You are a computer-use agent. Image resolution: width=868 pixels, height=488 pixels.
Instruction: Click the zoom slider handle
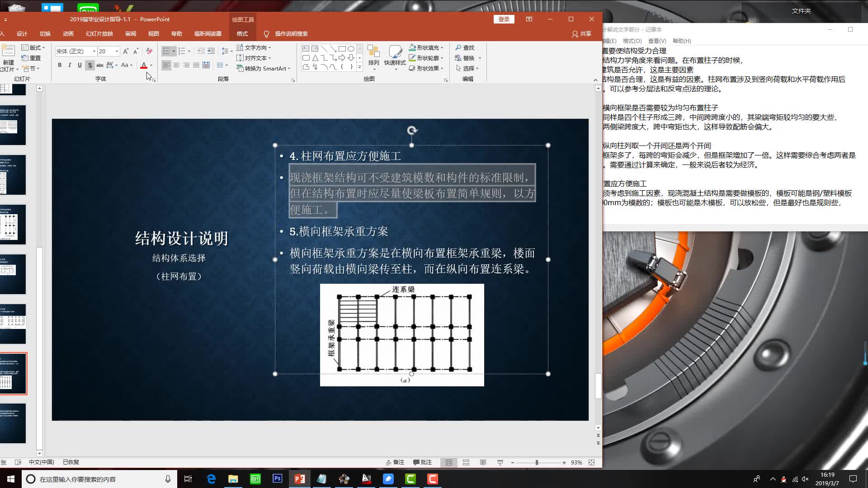[537, 462]
